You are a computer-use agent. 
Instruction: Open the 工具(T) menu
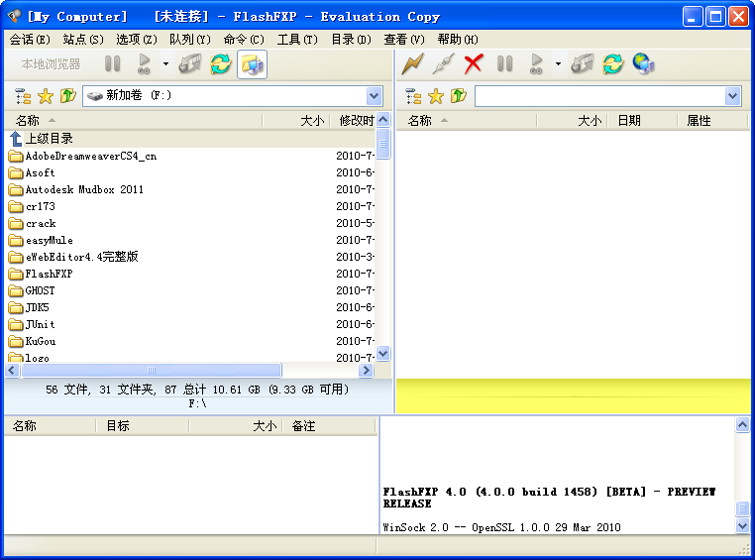(x=296, y=40)
